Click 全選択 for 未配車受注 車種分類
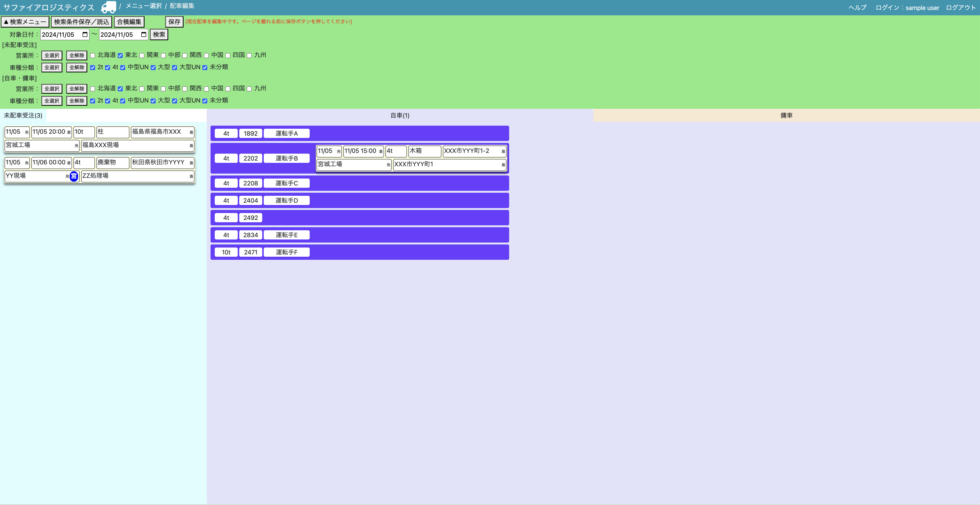Image resolution: width=980 pixels, height=505 pixels. pyautogui.click(x=52, y=67)
